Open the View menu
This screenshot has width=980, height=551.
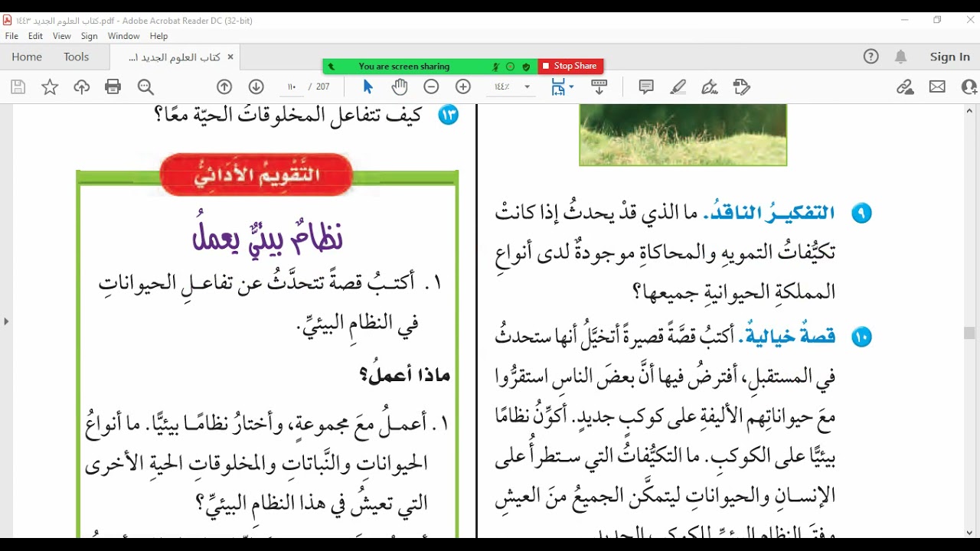pos(62,36)
